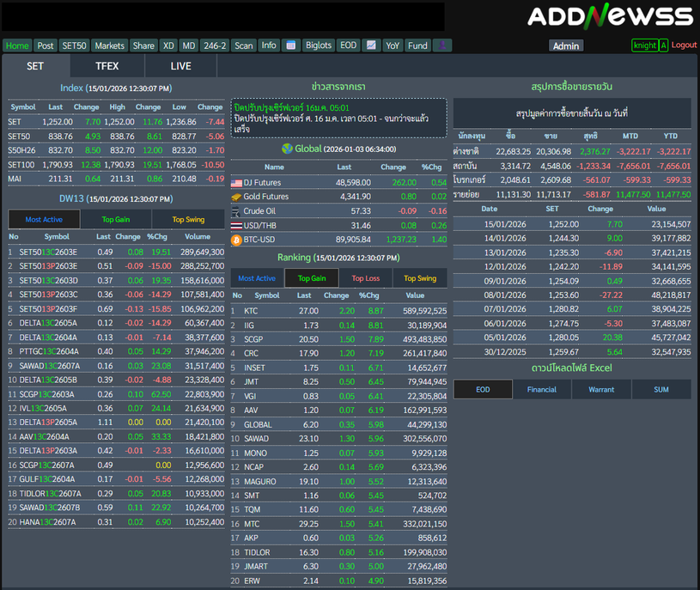Select Top Gain in the DW13 panel
Screen dimensions: 700x590
116,220
